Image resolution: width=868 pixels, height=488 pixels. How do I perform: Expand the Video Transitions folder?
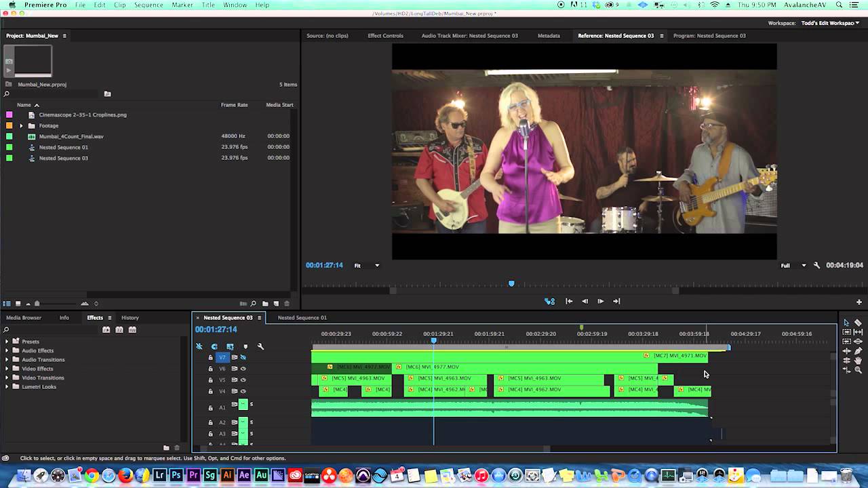tap(7, 378)
